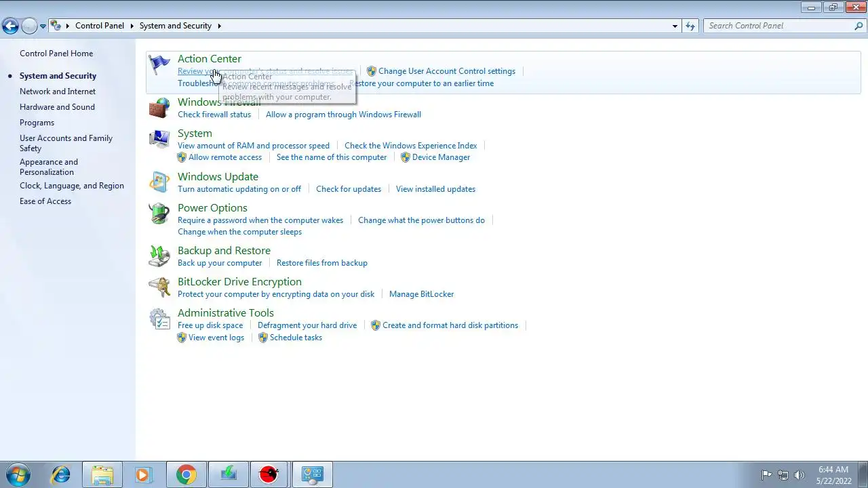Select Programs in sidebar
The height and width of the screenshot is (488, 868).
coord(37,123)
